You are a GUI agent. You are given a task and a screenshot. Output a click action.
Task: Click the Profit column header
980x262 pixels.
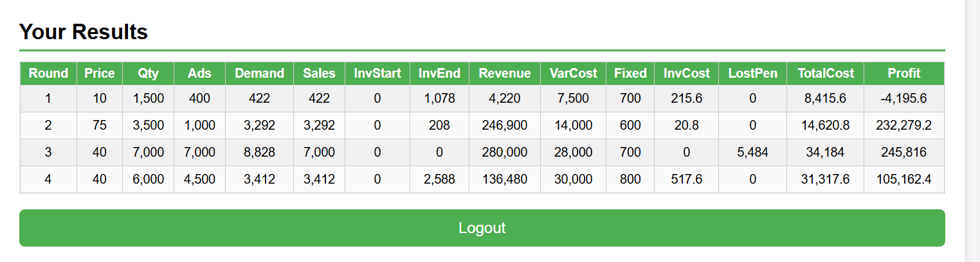(903, 73)
